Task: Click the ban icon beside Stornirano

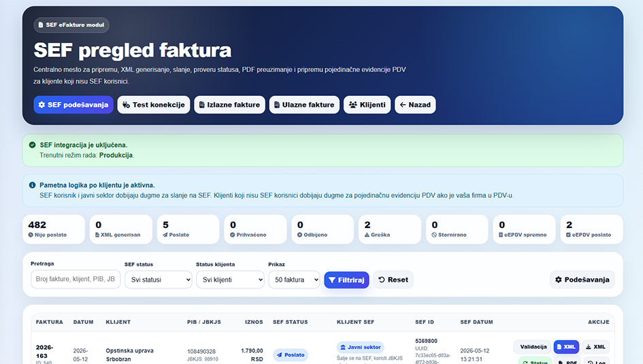Action: tap(434, 235)
